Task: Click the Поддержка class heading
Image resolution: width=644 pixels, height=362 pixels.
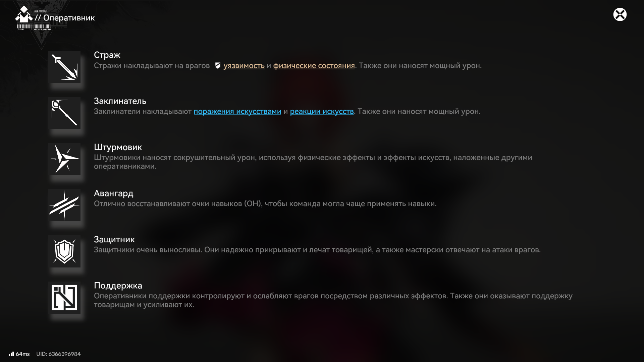Action: [x=118, y=286]
